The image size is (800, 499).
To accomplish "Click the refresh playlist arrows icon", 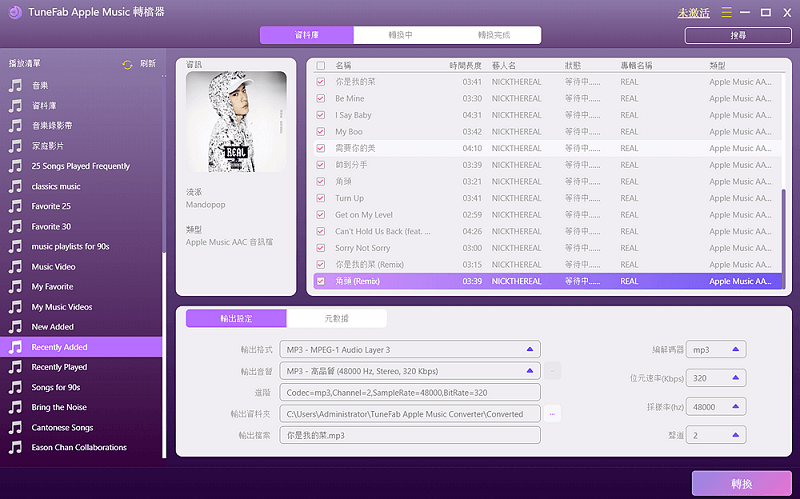I will [127, 64].
